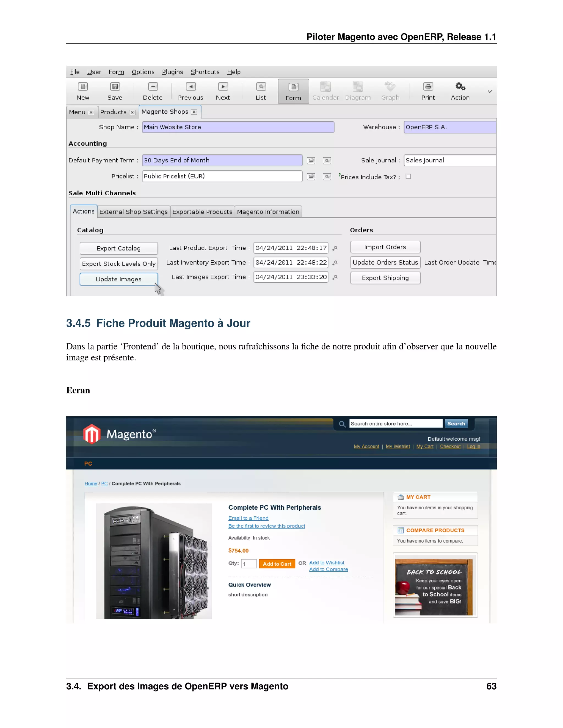The width and height of the screenshot is (563, 728).
Task: Click Import Orders button
Action: tap(385, 247)
